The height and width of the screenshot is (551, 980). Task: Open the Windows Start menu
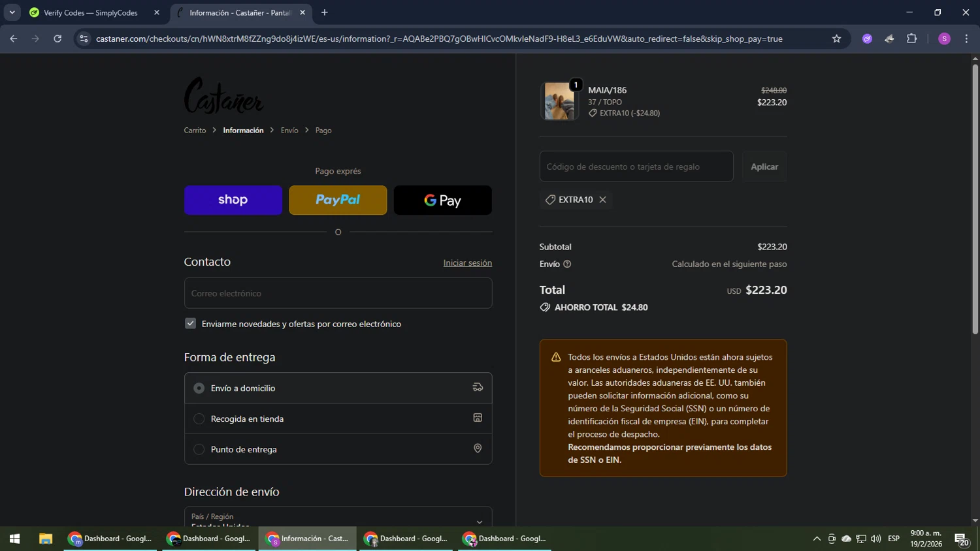(14, 539)
